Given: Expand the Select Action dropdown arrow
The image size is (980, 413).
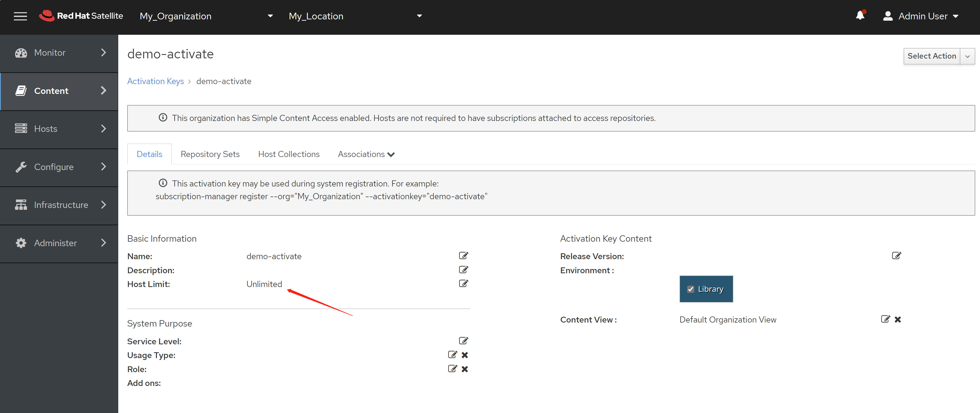Looking at the screenshot, I should click(x=967, y=56).
